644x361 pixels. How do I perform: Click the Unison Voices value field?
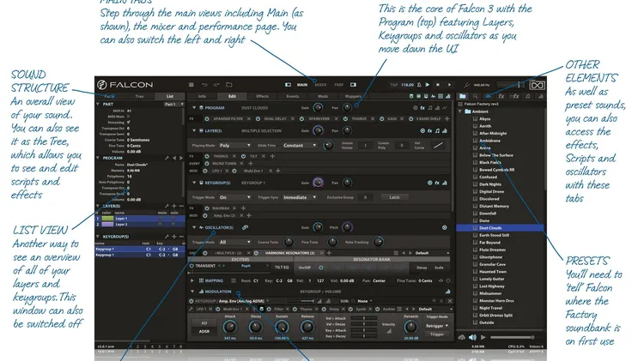pos(365,145)
